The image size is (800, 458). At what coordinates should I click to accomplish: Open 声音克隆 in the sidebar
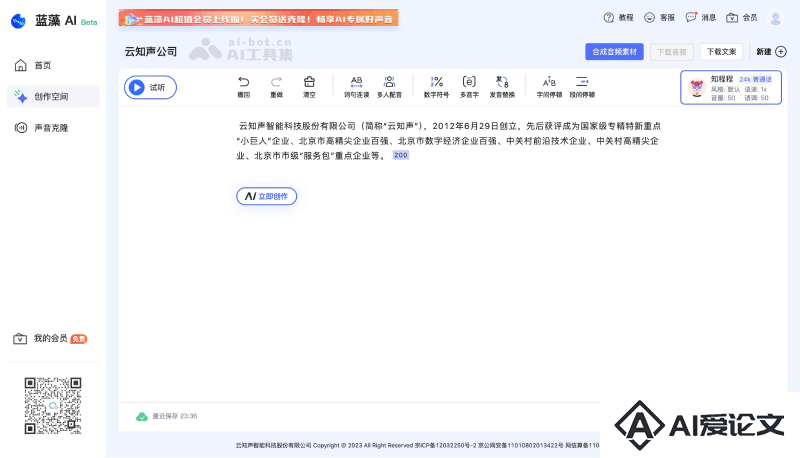[53, 128]
